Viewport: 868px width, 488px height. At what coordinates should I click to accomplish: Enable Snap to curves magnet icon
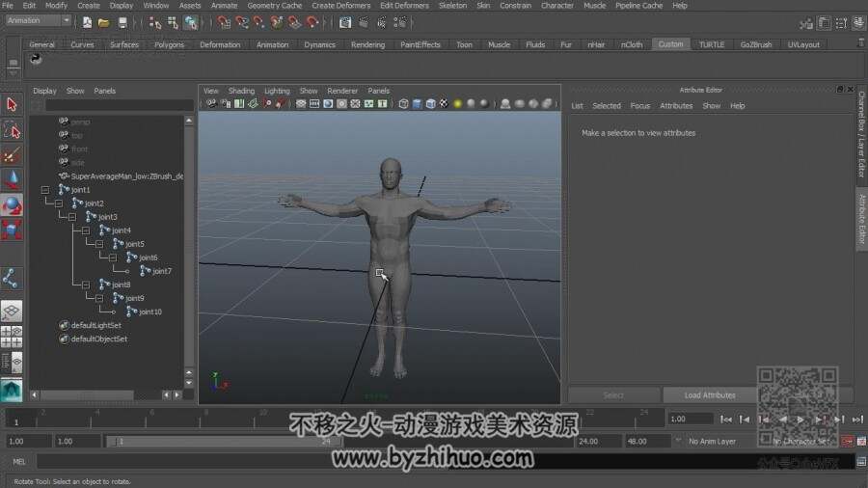tap(241, 23)
